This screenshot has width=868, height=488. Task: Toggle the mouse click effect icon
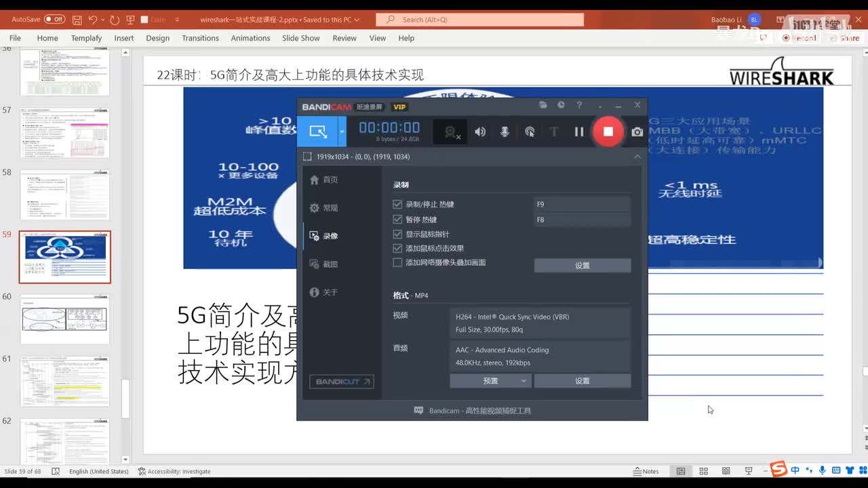point(530,132)
